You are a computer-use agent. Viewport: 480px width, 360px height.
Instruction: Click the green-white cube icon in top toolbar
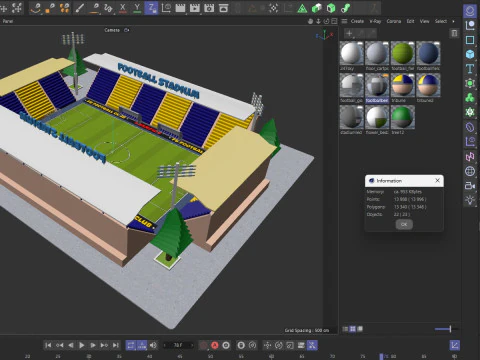[x=316, y=8]
